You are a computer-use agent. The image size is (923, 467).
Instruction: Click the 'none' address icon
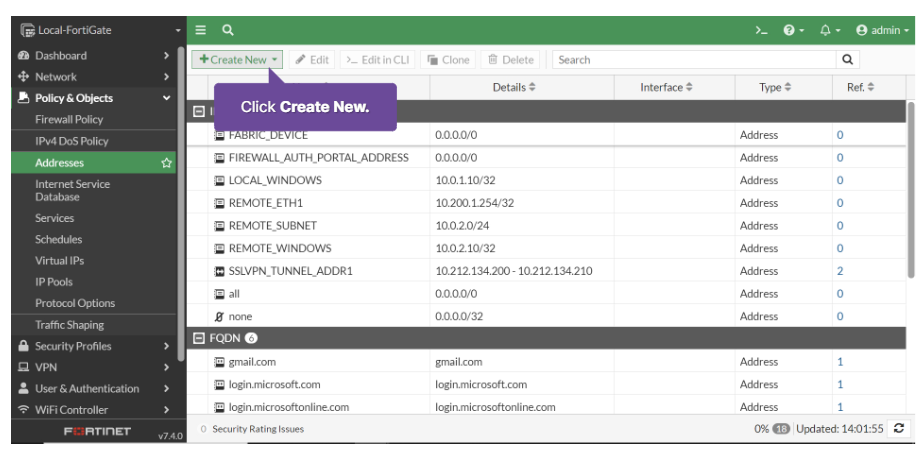[219, 316]
